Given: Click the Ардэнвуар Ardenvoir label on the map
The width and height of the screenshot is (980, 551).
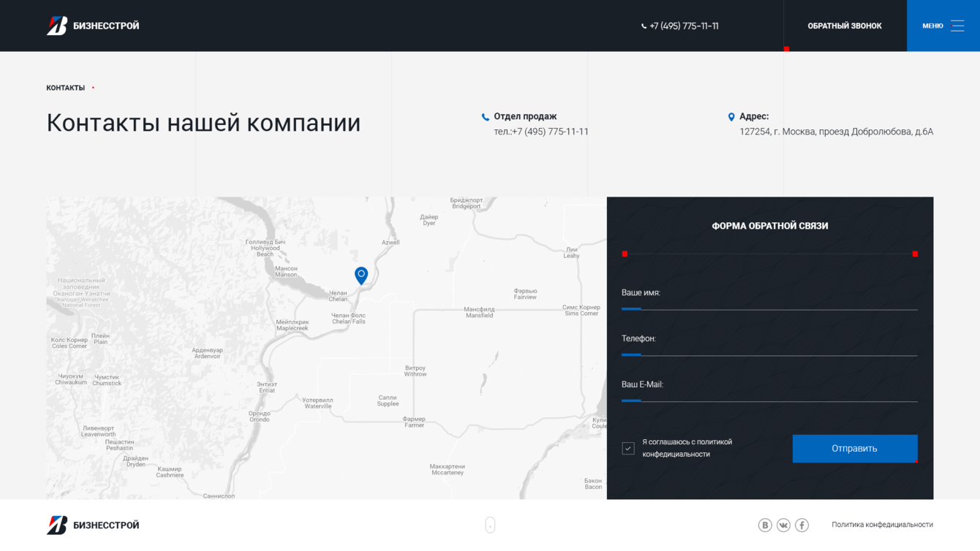Looking at the screenshot, I should [x=208, y=353].
